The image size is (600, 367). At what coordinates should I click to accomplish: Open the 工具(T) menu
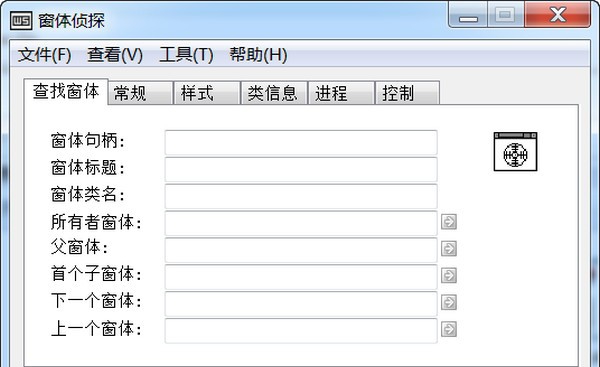pyautogui.click(x=186, y=54)
